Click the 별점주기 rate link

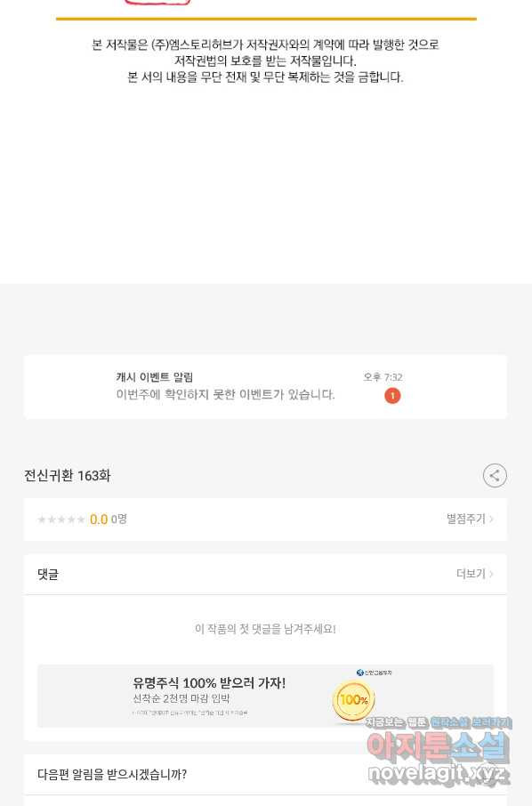[x=465, y=520]
